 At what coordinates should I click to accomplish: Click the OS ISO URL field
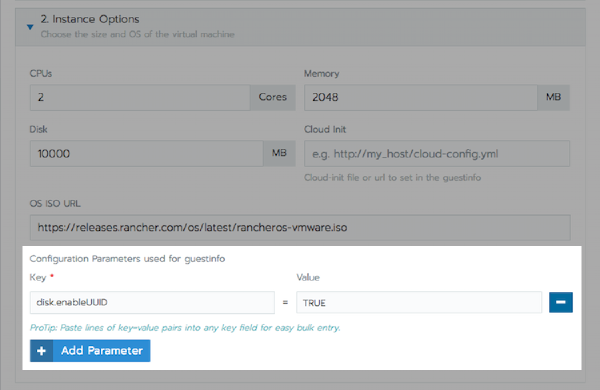tap(300, 228)
